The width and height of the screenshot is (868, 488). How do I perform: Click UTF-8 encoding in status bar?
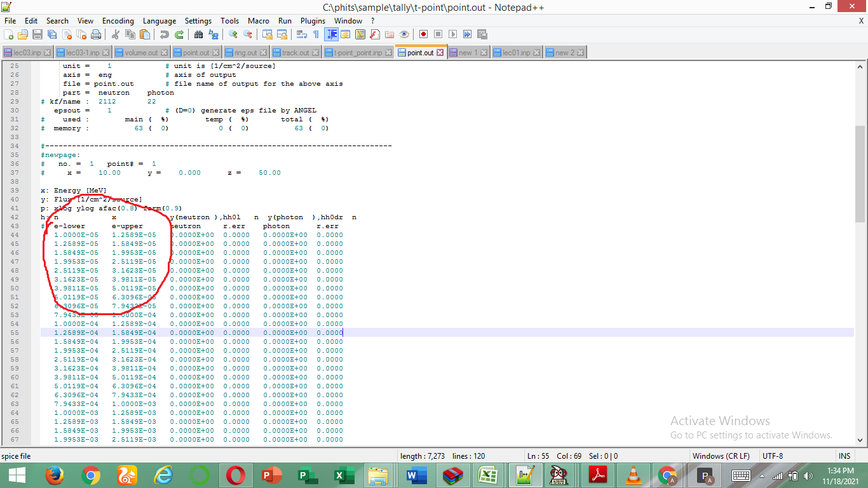[773, 456]
